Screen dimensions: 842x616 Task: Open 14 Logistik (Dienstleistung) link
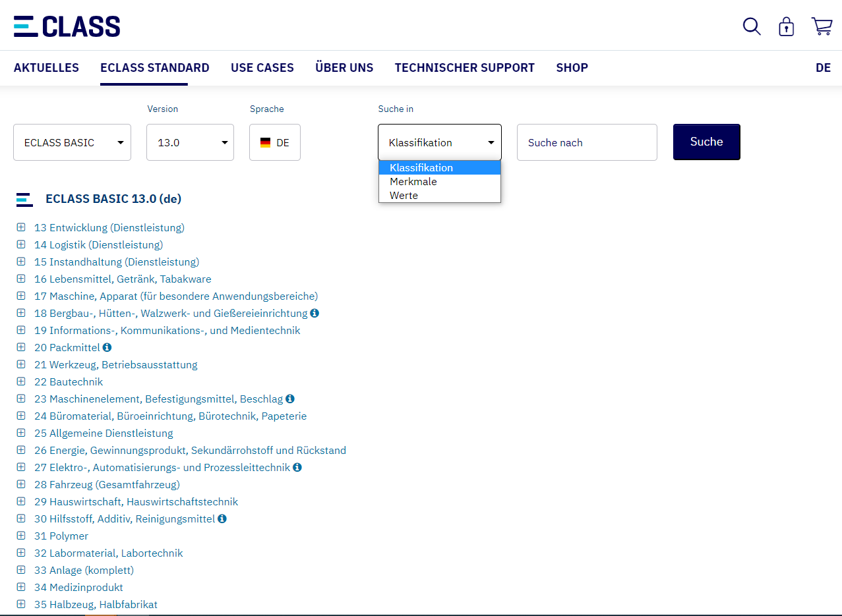[x=98, y=244]
